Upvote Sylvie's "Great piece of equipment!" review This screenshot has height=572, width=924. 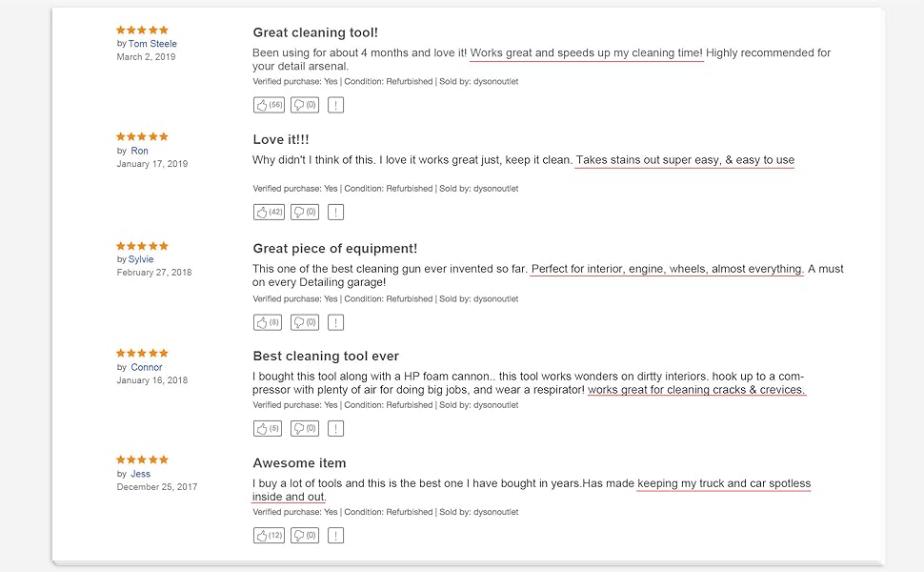click(x=267, y=322)
